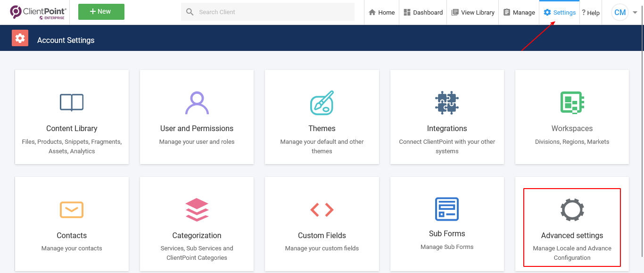Screen dimensions: 644x273
Task: Click the Categorization layers icon
Action: (197, 209)
